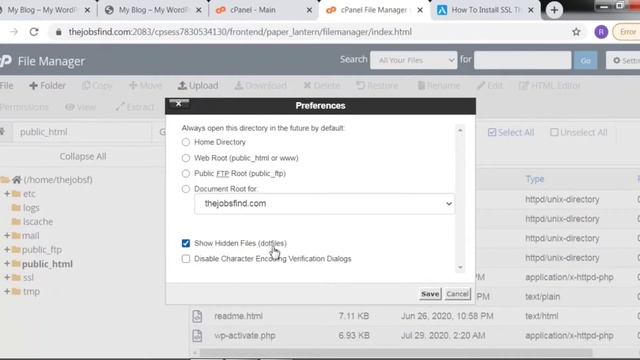Click the Restore toolbar icon

coord(377,86)
